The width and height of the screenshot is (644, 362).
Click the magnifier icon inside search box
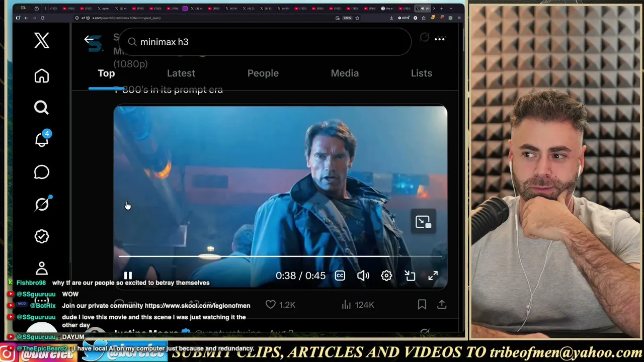pyautogui.click(x=132, y=42)
